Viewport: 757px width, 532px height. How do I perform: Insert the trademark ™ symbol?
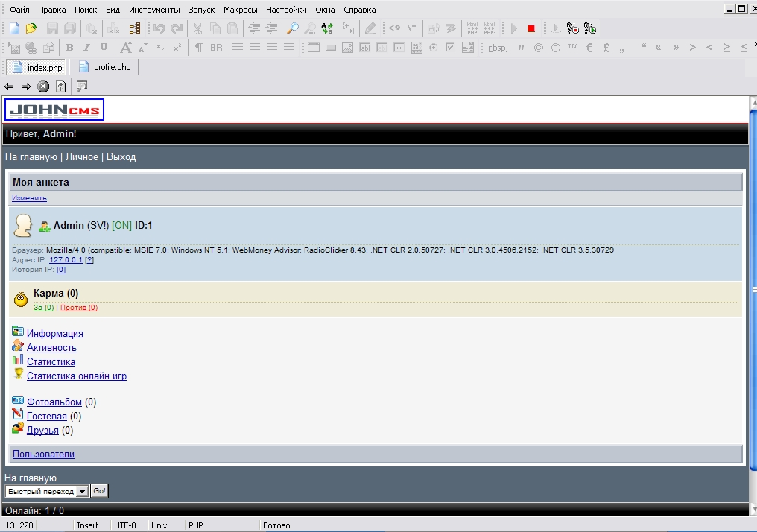click(x=572, y=47)
